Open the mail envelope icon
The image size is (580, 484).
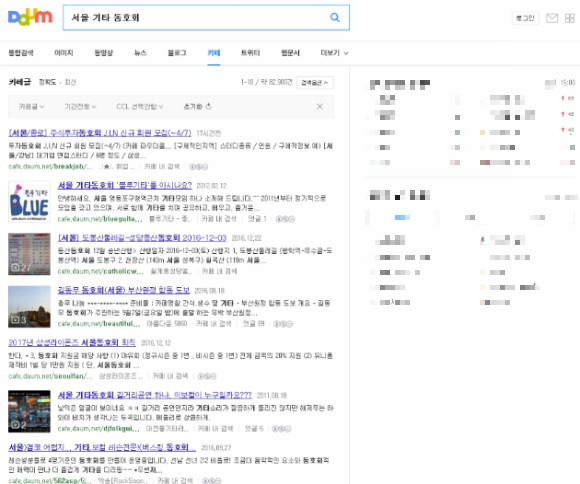(x=552, y=18)
